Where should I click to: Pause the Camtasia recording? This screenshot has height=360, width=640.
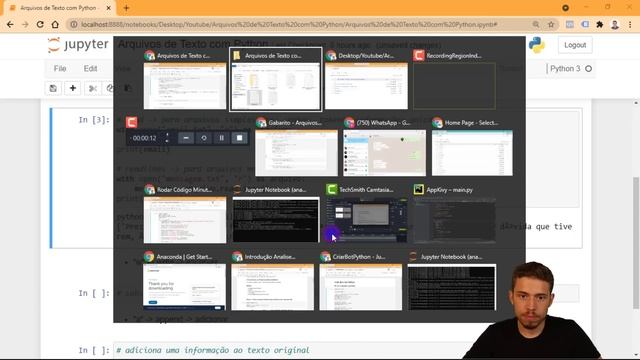[x=222, y=138]
